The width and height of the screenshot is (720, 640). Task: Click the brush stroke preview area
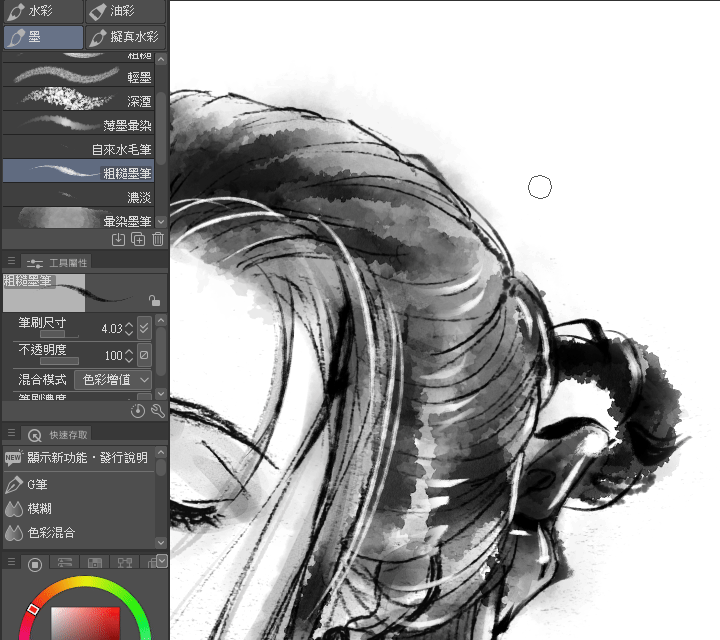coord(85,293)
